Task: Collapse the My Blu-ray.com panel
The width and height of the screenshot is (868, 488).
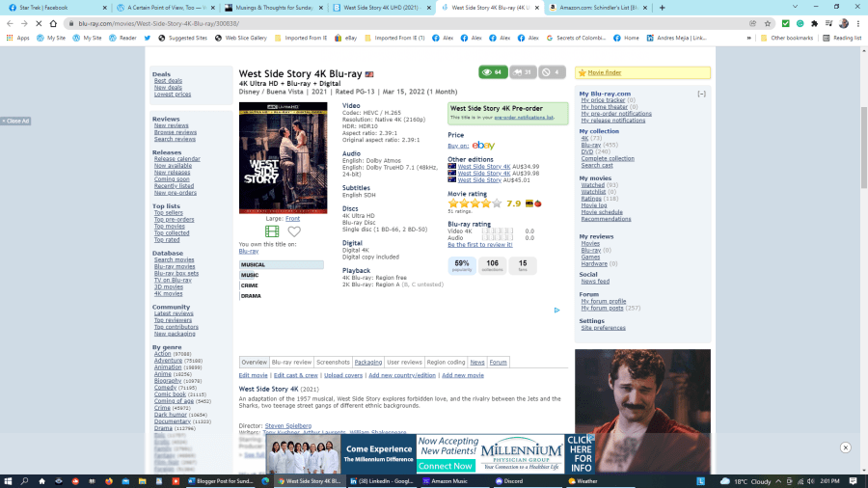Action: tap(701, 94)
